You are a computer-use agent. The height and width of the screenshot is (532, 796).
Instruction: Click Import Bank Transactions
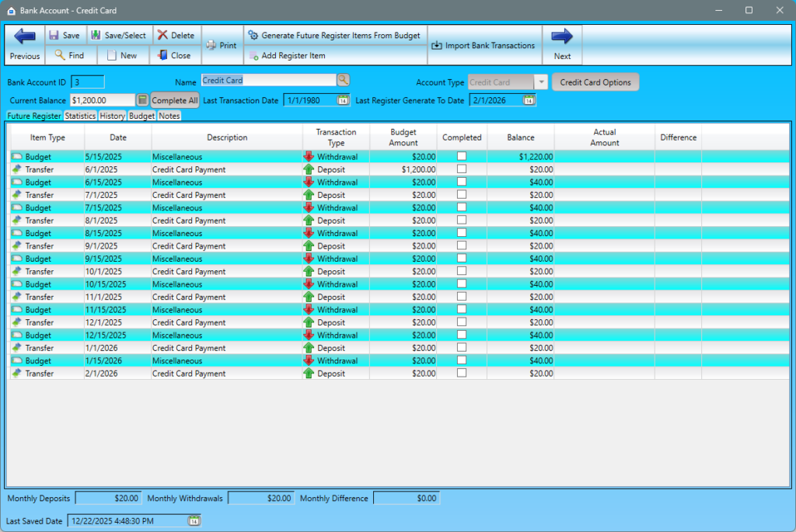point(484,45)
